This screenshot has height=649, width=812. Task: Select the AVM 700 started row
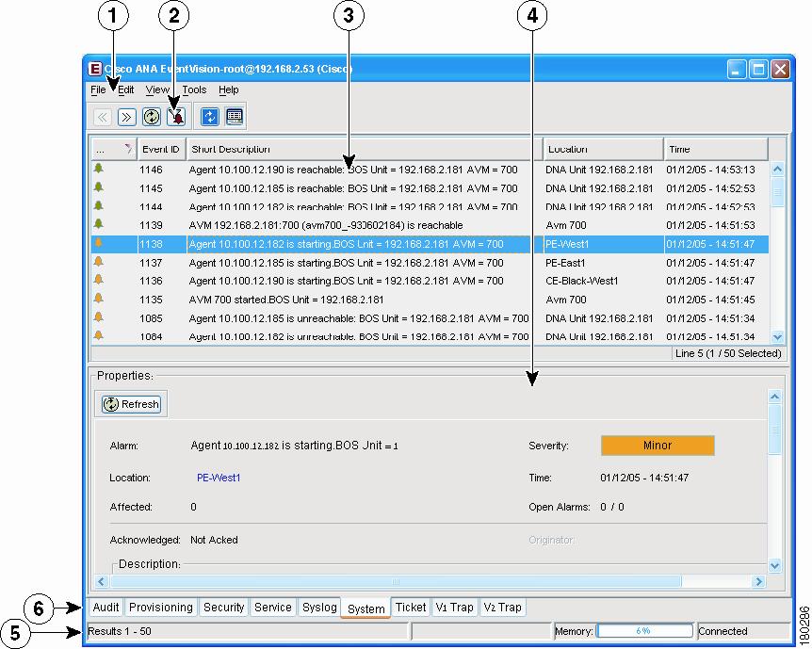coord(430,300)
